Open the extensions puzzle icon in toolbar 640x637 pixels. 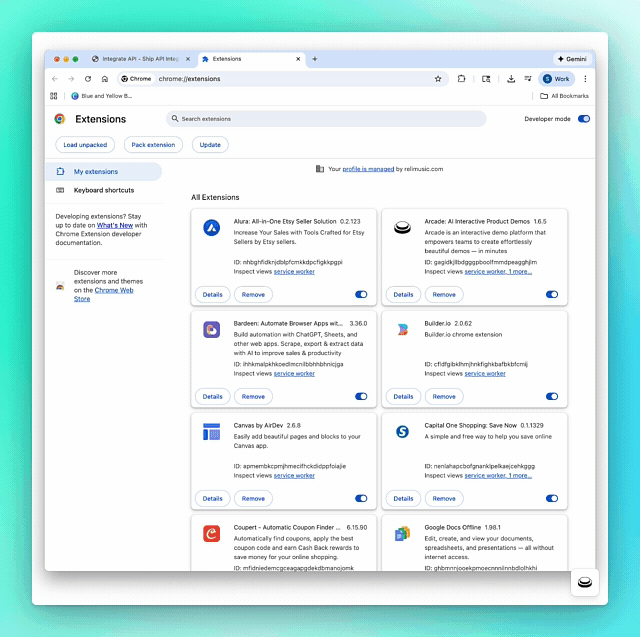[461, 79]
